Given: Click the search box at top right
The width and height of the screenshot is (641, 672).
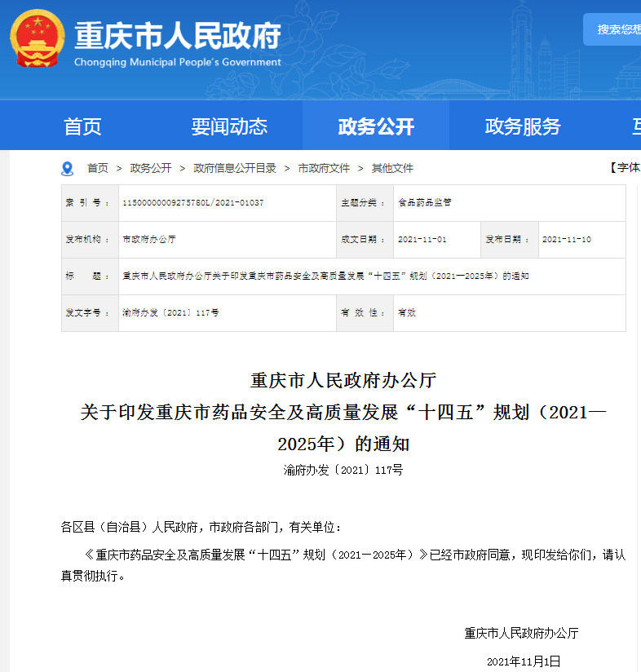Looking at the screenshot, I should tap(612, 29).
